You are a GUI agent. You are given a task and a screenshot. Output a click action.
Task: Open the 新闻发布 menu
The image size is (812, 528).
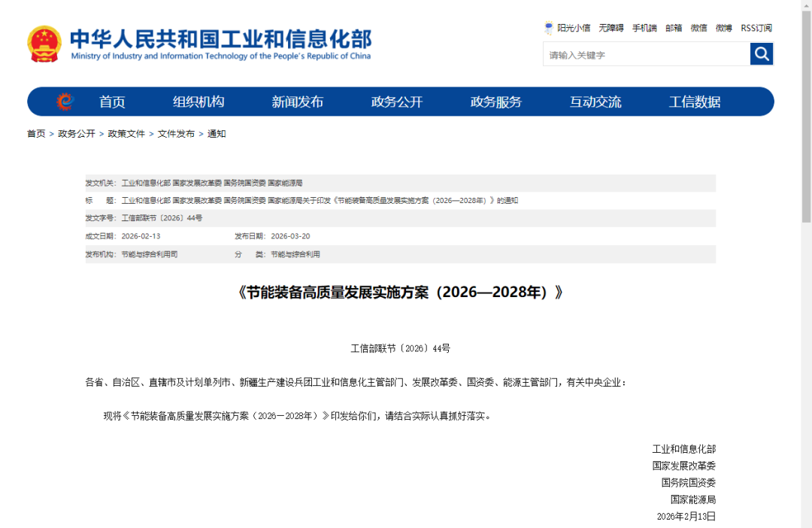298,102
